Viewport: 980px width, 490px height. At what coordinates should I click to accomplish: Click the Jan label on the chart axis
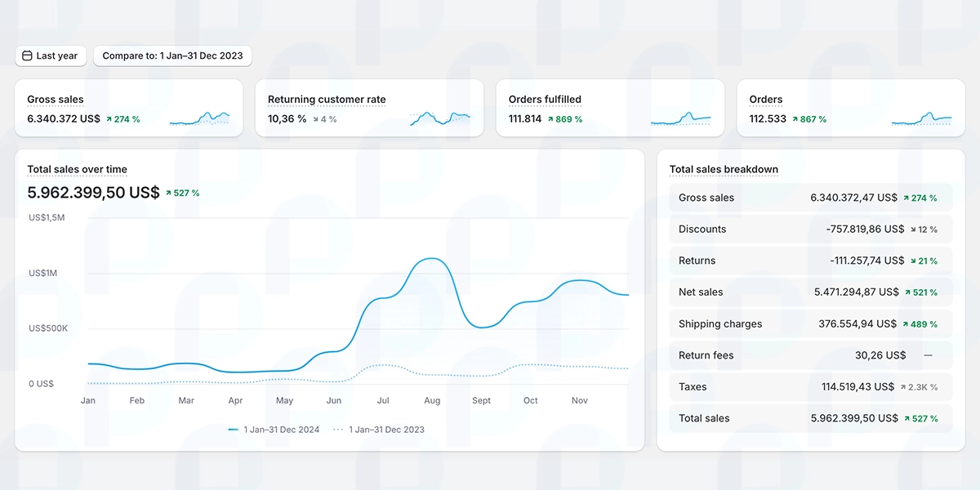pos(88,401)
